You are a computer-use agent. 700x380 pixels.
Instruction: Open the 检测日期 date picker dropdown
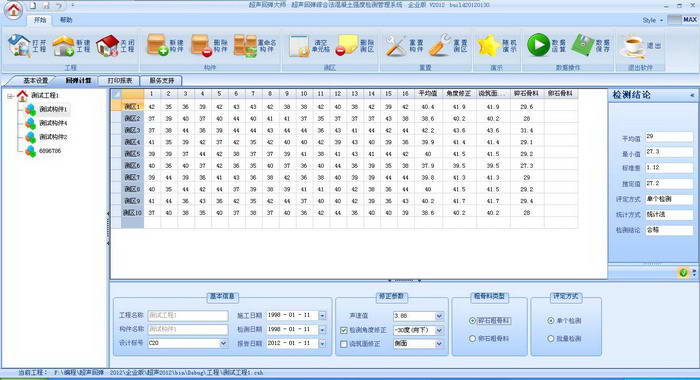pos(322,330)
